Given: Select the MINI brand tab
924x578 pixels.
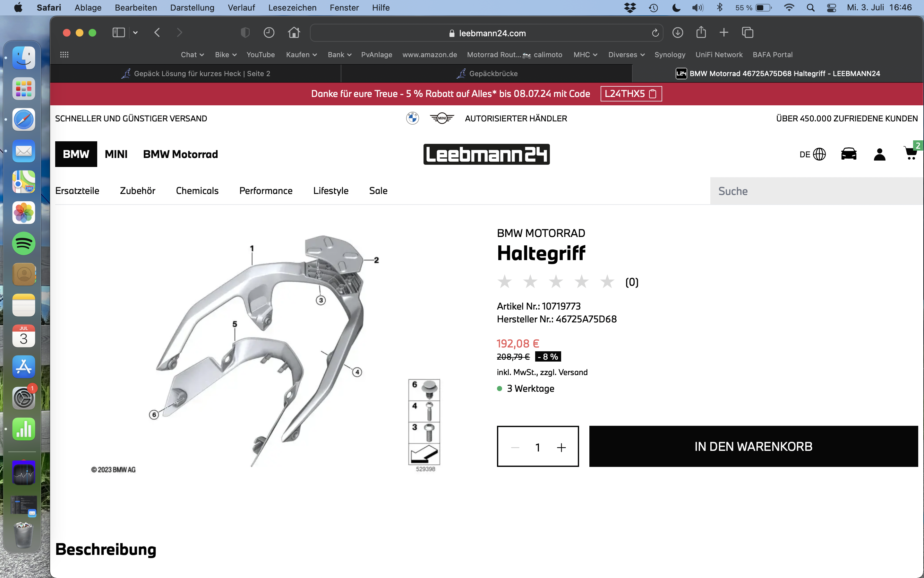Looking at the screenshot, I should click(116, 154).
